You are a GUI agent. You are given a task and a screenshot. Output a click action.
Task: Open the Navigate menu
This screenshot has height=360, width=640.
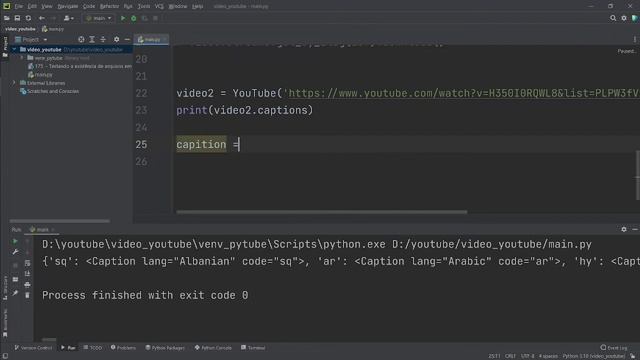pyautogui.click(x=68, y=6)
